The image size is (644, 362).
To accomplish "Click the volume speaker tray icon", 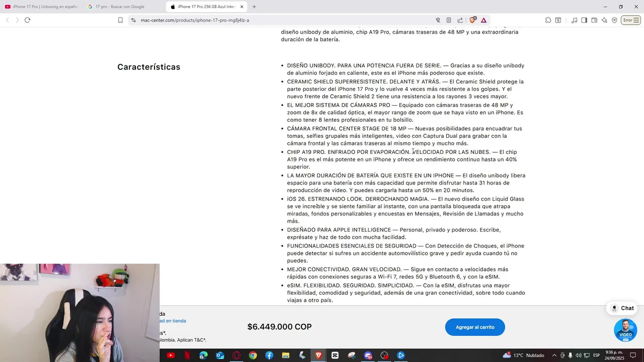I will click(x=578, y=355).
